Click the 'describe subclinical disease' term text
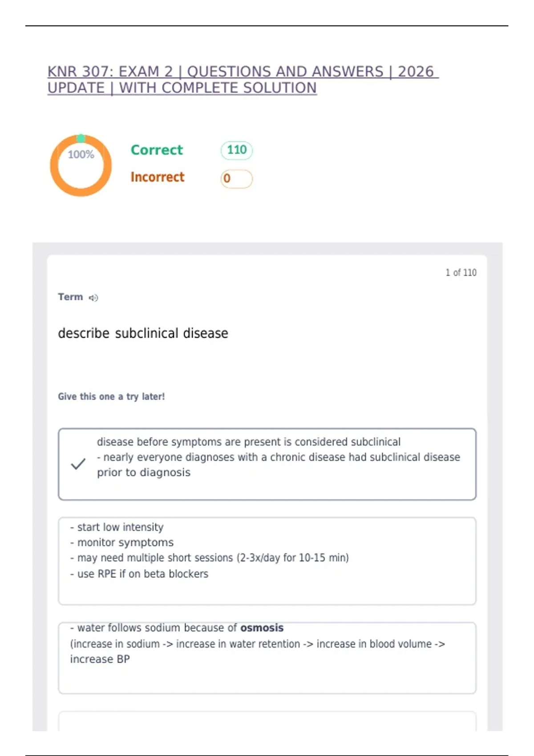The image size is (534, 756). (143, 333)
